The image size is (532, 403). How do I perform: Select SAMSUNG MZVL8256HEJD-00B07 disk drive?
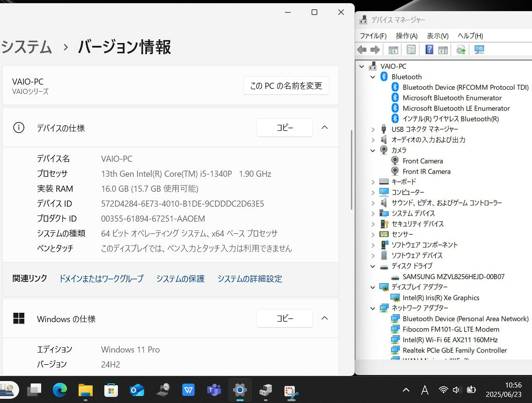point(453,277)
